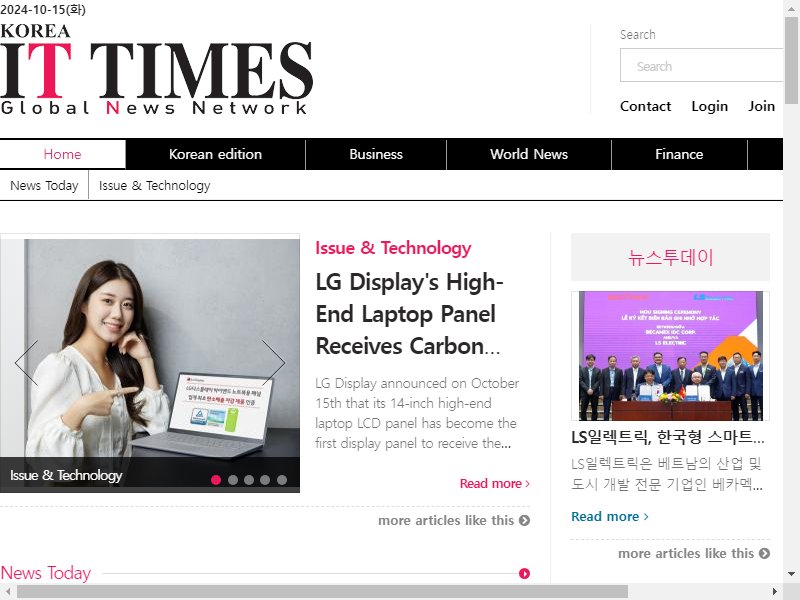Click the News Today section heading

46,573
